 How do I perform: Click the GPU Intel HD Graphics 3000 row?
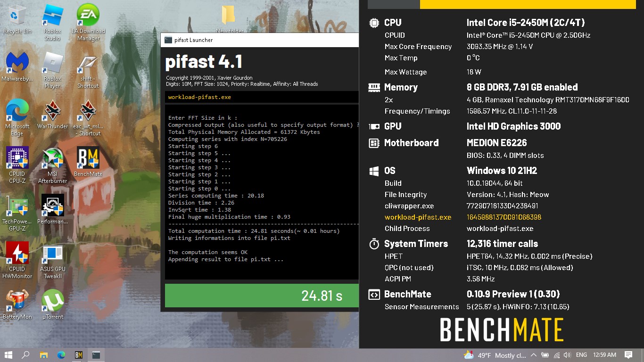[464, 126]
